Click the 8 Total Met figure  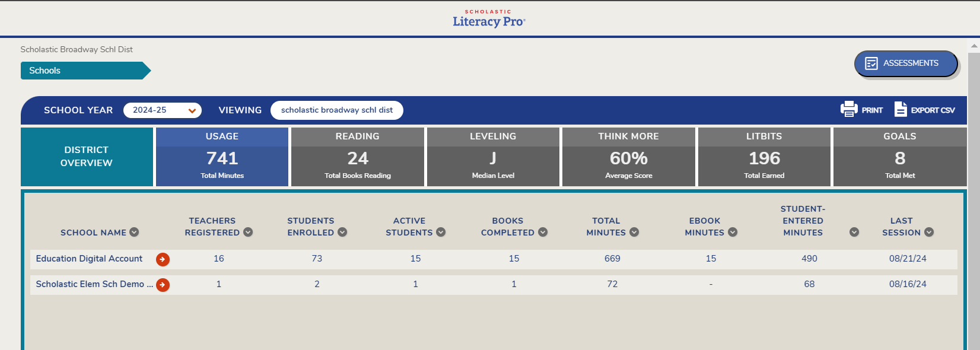click(x=900, y=158)
